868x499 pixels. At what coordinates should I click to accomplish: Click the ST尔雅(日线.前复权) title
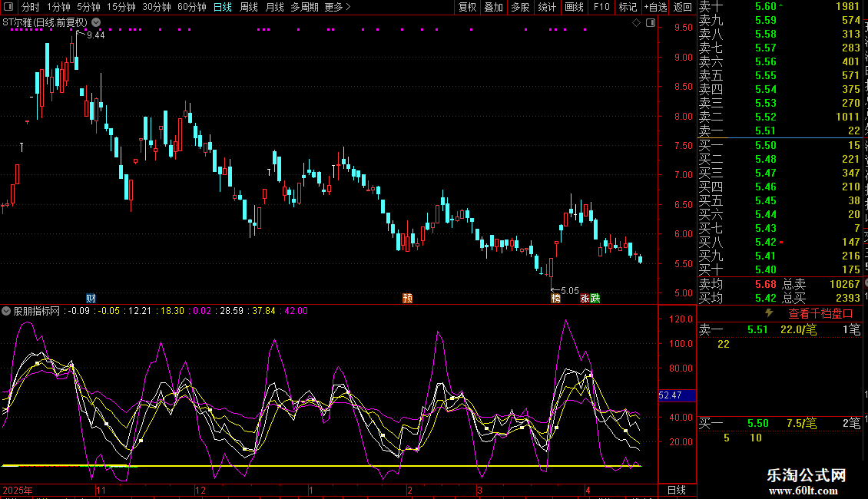point(45,22)
